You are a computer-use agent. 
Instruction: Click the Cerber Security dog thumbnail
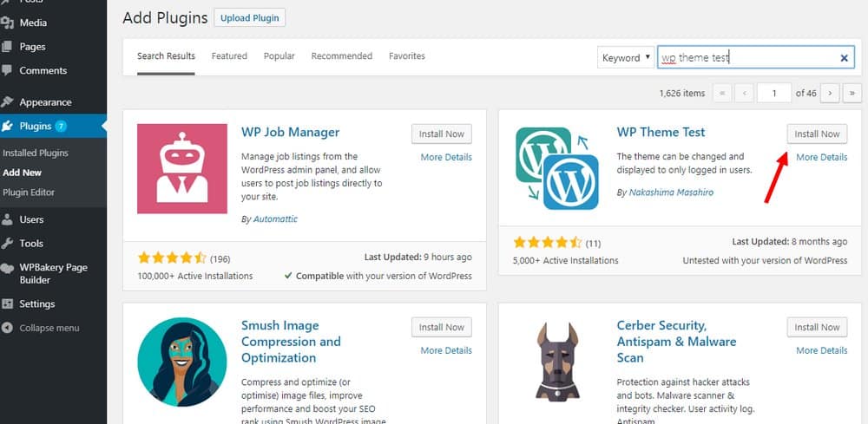[557, 362]
